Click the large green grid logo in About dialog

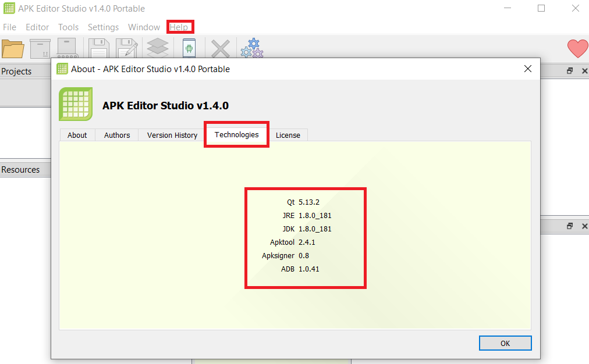point(76,104)
